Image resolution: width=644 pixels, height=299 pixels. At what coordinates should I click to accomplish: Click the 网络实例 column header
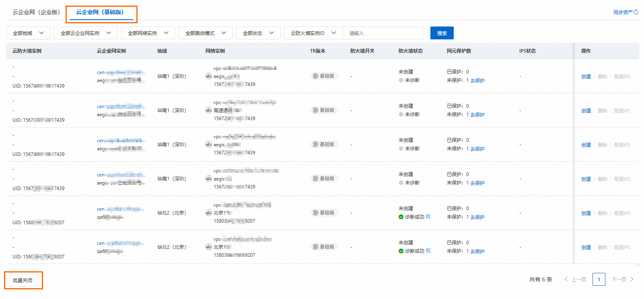pos(215,51)
